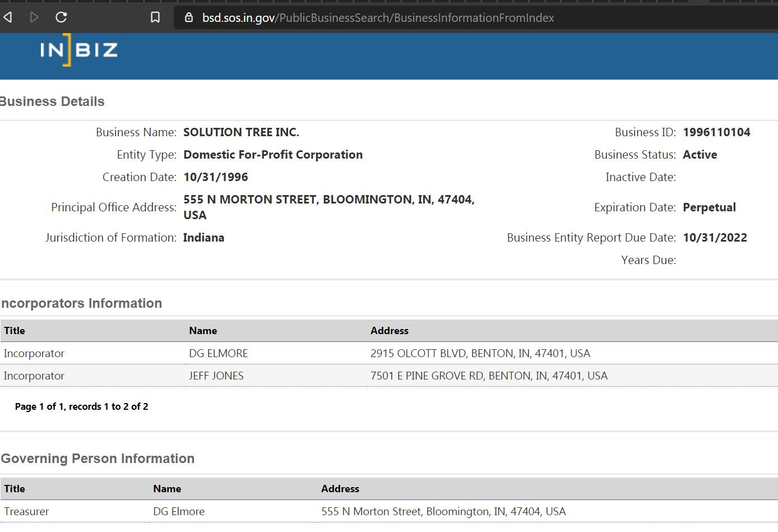Click incorporator name JEFF JONES
The height and width of the screenshot is (532, 778).
click(216, 376)
